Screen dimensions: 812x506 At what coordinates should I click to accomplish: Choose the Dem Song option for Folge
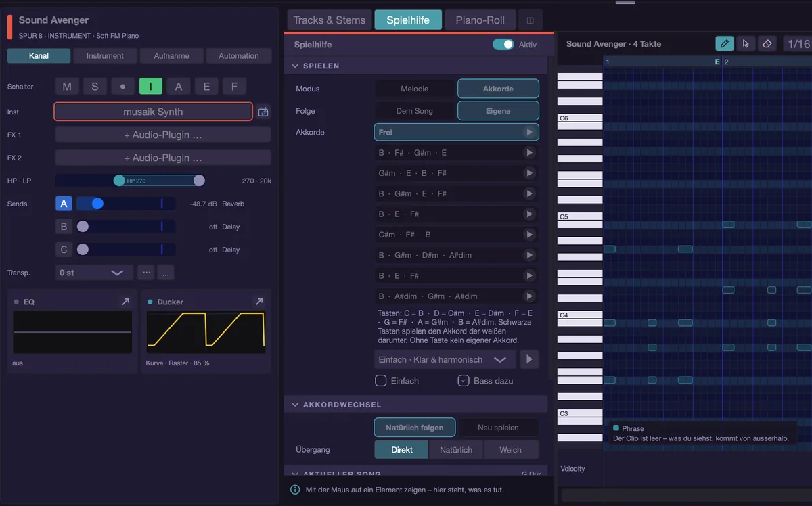(x=415, y=111)
